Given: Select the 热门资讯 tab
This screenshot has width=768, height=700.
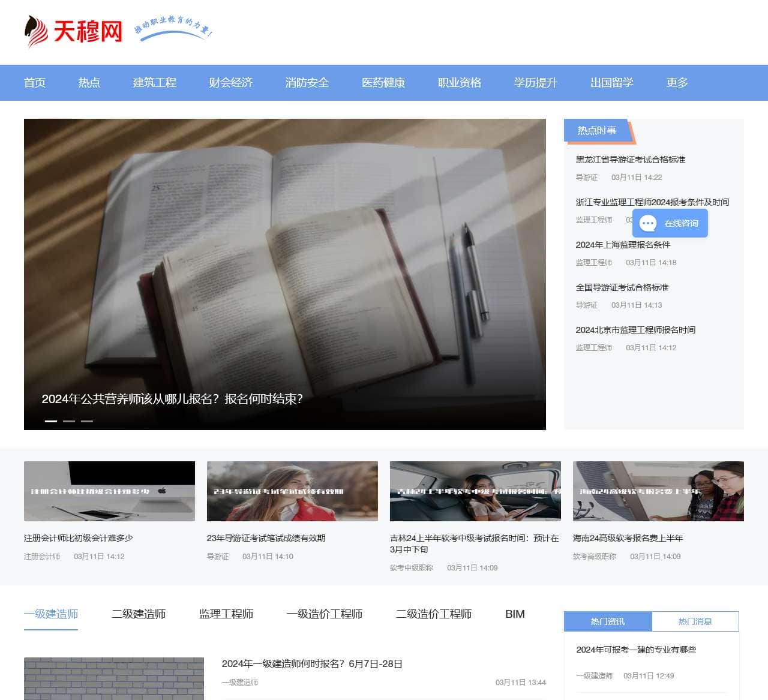Looking at the screenshot, I should tap(608, 621).
